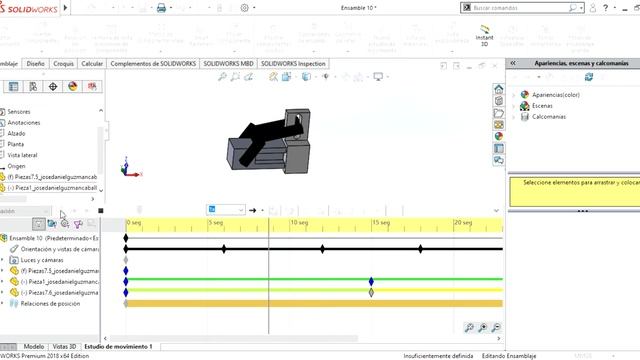Open the last manager tab with red icon
Image resolution: width=640 pixels, height=360 pixels.
pos(92,87)
